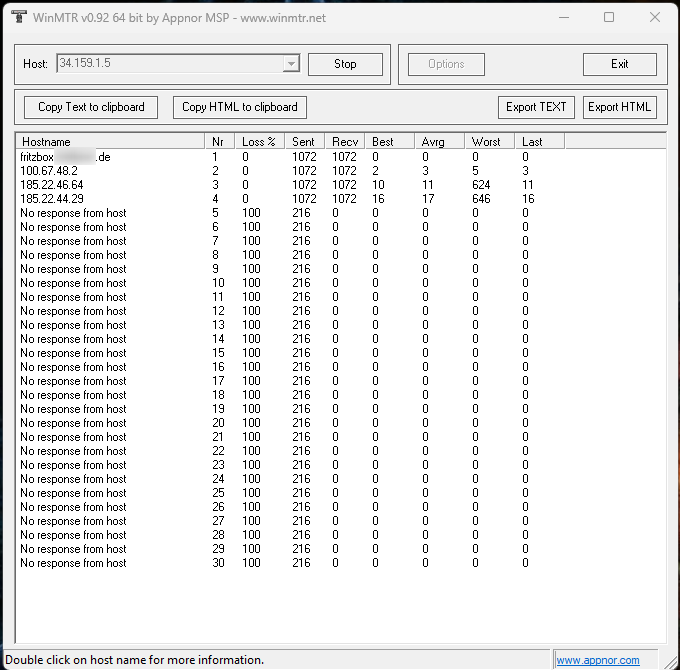Click the Sent column header
This screenshot has height=670, width=680.
[305, 141]
